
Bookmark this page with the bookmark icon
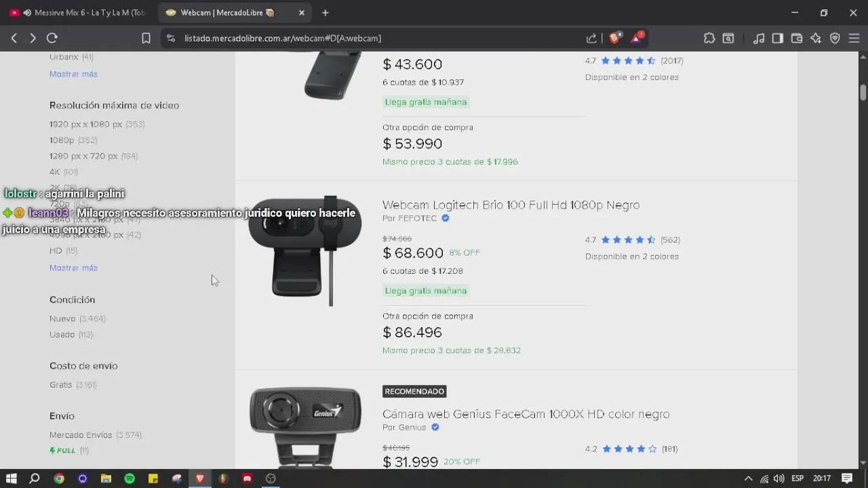coord(146,38)
